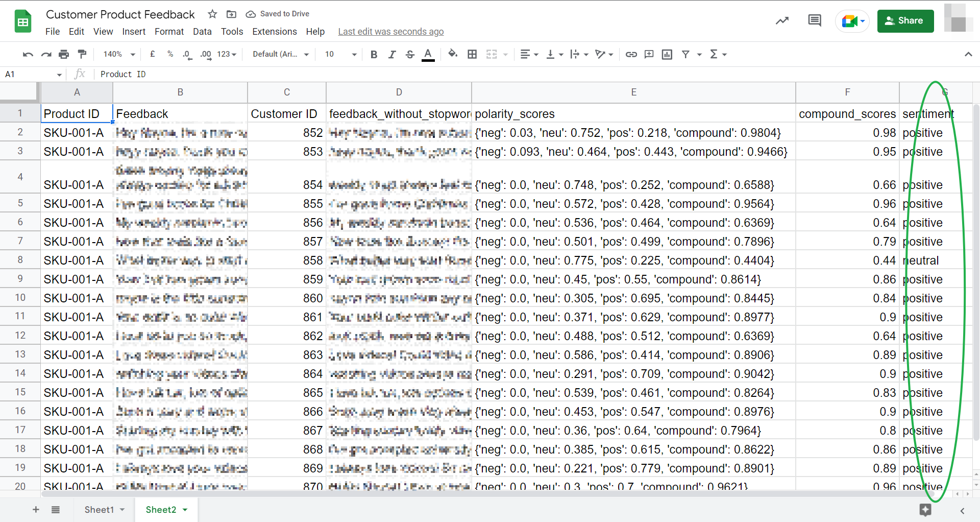Open the Last edit was seconds ago link

click(x=390, y=32)
